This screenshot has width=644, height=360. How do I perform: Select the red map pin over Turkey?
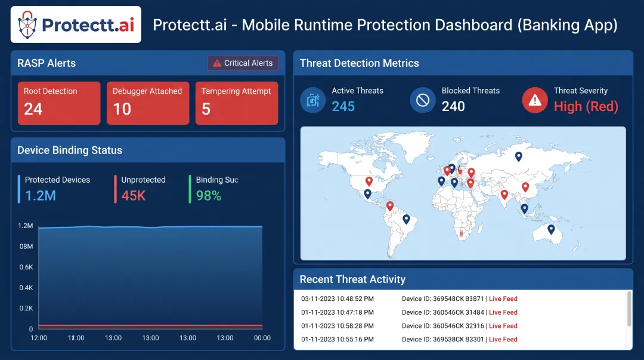click(x=470, y=183)
